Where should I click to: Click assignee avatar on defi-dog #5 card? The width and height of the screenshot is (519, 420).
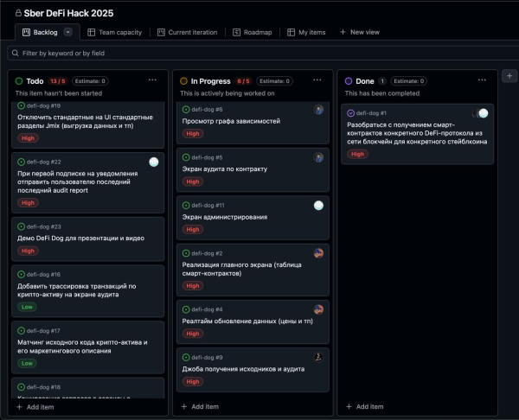pyautogui.click(x=318, y=157)
